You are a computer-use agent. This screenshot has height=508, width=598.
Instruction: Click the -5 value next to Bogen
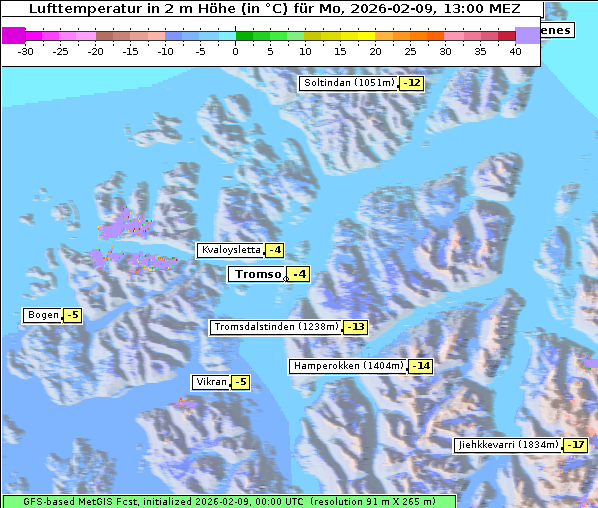72,315
